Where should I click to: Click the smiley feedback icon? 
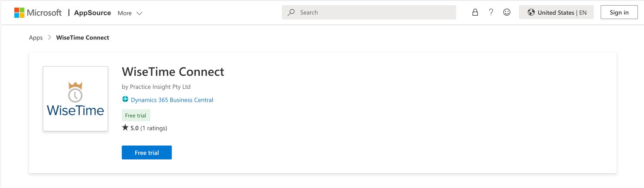coord(507,13)
